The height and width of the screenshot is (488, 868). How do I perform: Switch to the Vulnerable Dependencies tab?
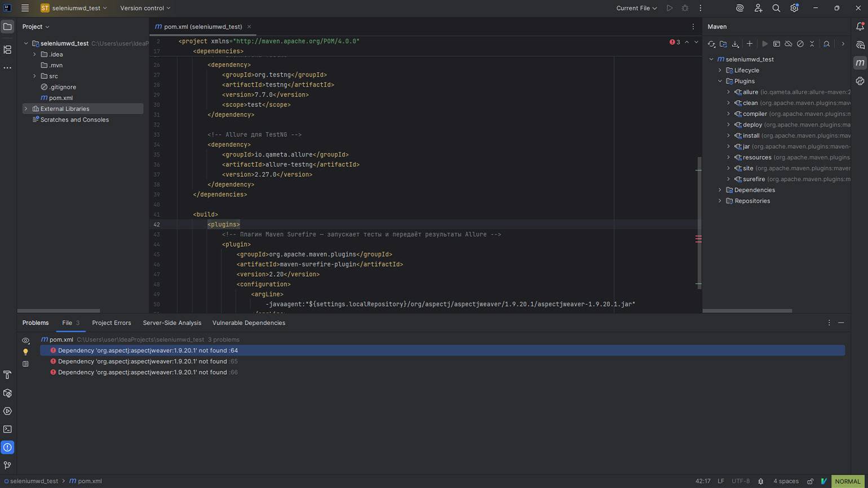(249, 323)
